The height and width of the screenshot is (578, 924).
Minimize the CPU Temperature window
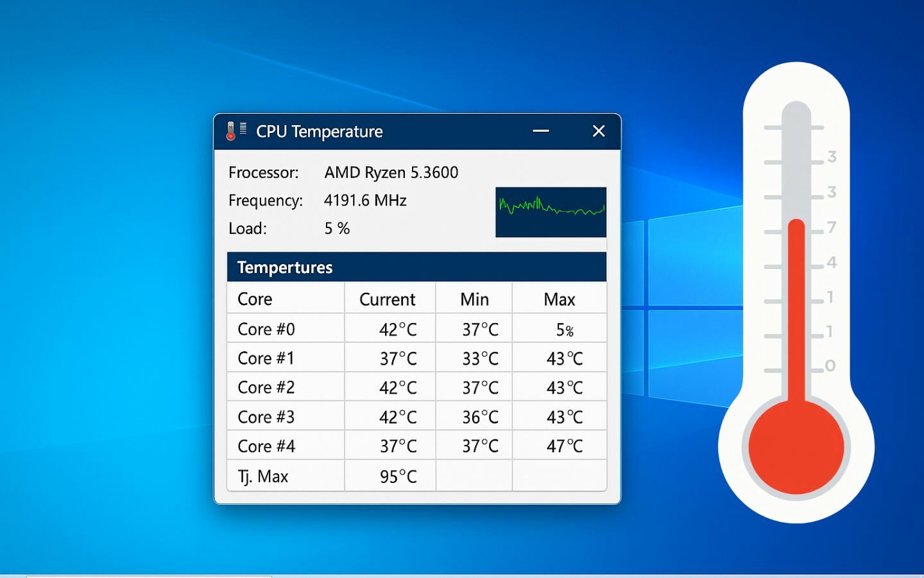[x=541, y=131]
